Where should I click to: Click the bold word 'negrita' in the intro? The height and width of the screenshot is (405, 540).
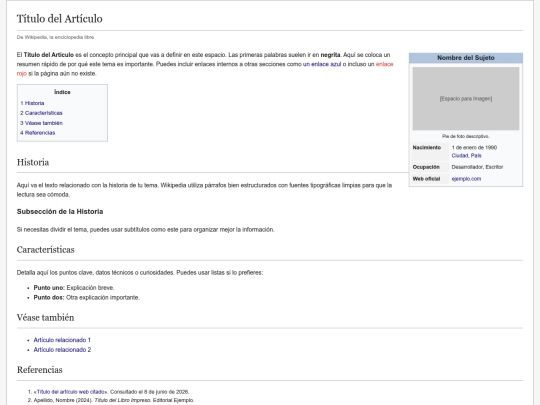point(330,55)
